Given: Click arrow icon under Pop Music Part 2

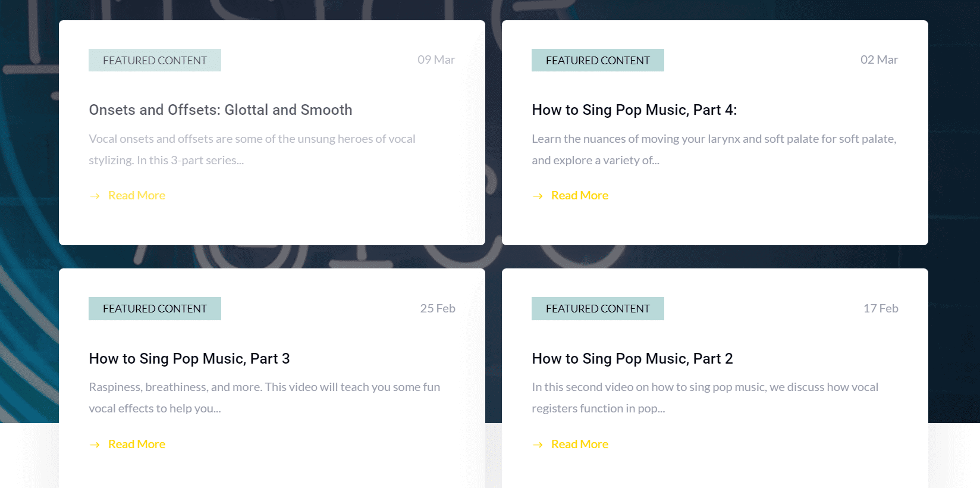Looking at the screenshot, I should point(538,445).
